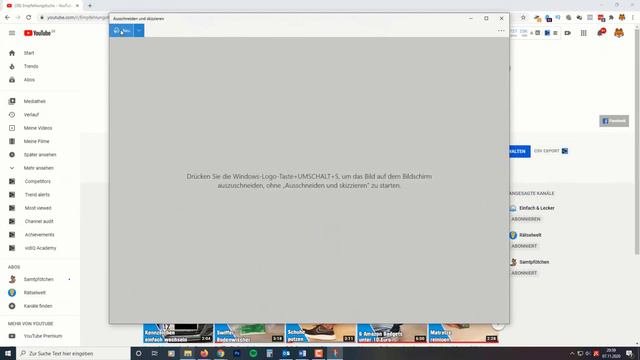Click the Neu button in Snip & Sketch
The width and height of the screenshot is (640, 360).
pyautogui.click(x=121, y=31)
